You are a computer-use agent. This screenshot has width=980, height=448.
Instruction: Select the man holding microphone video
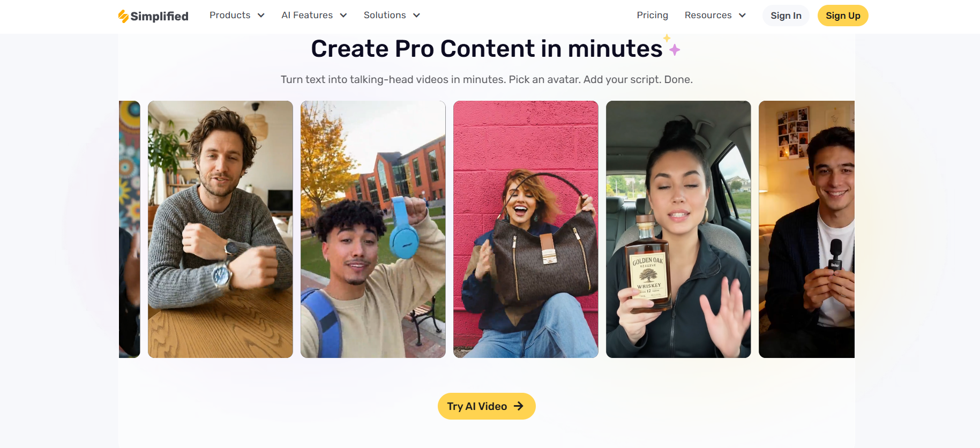[806, 229]
